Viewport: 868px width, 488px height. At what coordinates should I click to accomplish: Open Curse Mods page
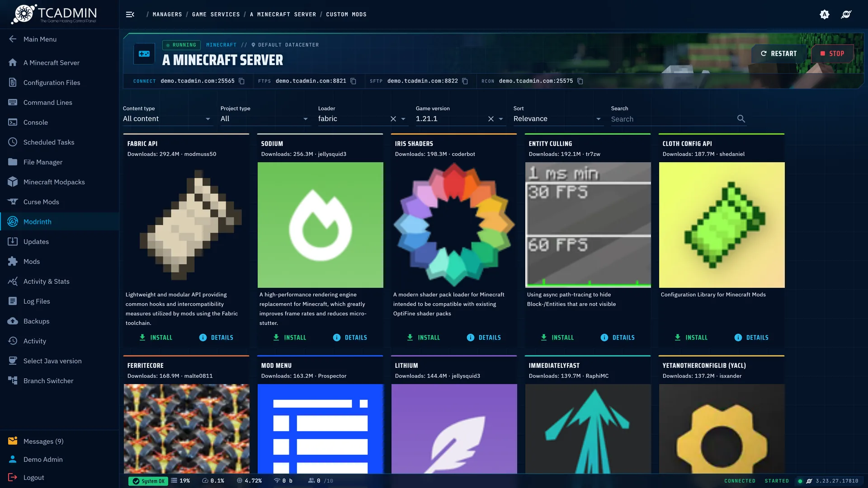(59, 202)
